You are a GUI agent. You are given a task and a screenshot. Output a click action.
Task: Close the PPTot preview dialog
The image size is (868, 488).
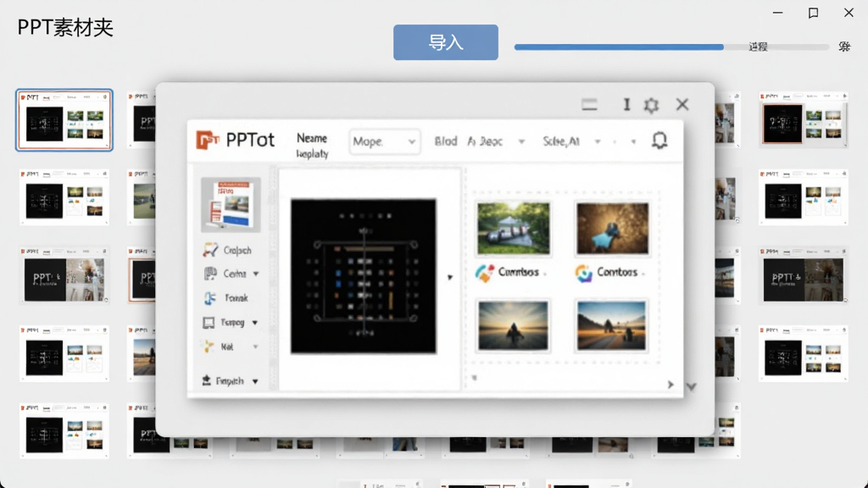tap(682, 104)
